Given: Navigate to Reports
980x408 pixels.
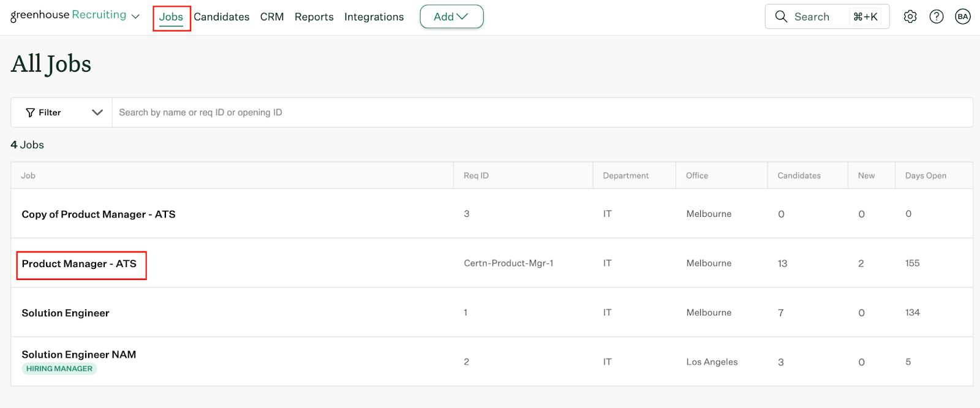Looking at the screenshot, I should tap(314, 17).
